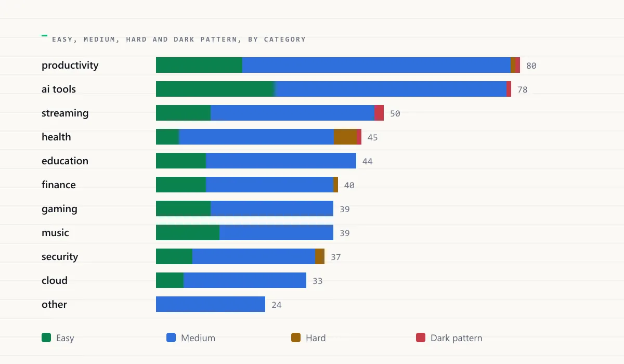Click the finance brown Hard segment
The width and height of the screenshot is (624, 364).
(335, 185)
